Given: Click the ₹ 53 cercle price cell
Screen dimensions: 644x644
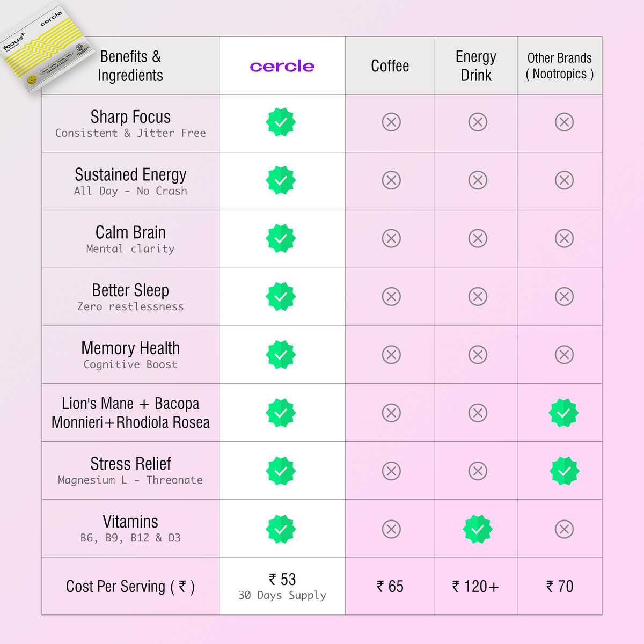Looking at the screenshot, I should (x=282, y=586).
